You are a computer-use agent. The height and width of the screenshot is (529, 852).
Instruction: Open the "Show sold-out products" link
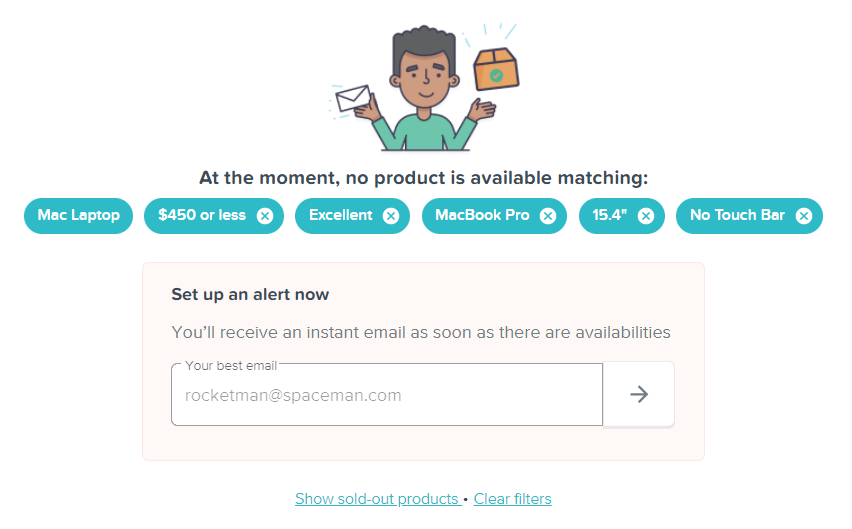click(376, 499)
